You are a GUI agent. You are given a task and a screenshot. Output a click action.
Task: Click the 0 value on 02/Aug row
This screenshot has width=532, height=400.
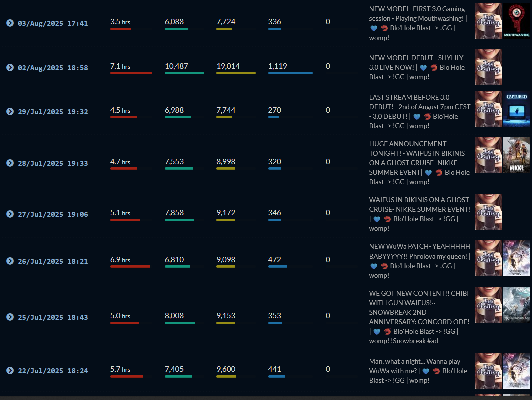click(x=328, y=66)
